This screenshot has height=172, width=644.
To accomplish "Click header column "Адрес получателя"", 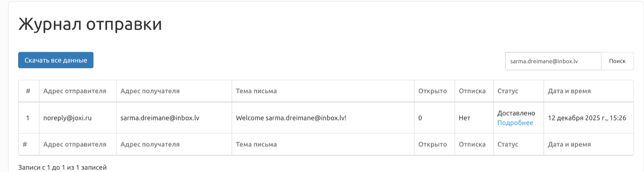I will point(150,91).
